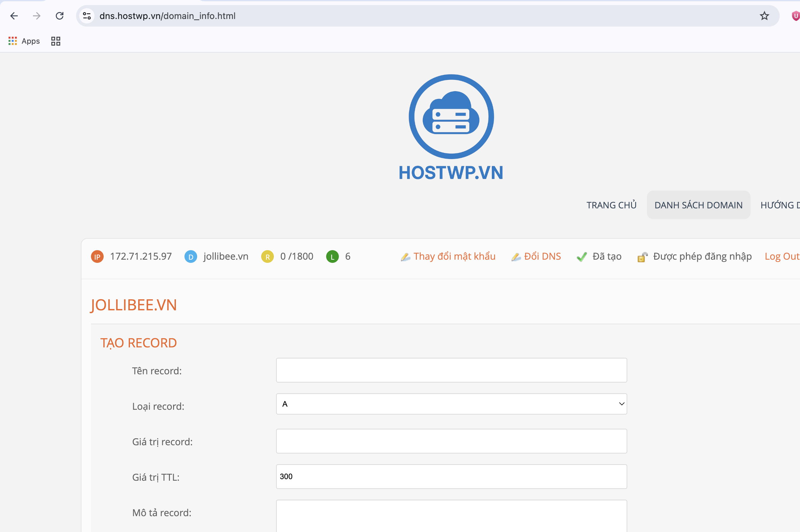Bookmark page with the star icon

764,16
